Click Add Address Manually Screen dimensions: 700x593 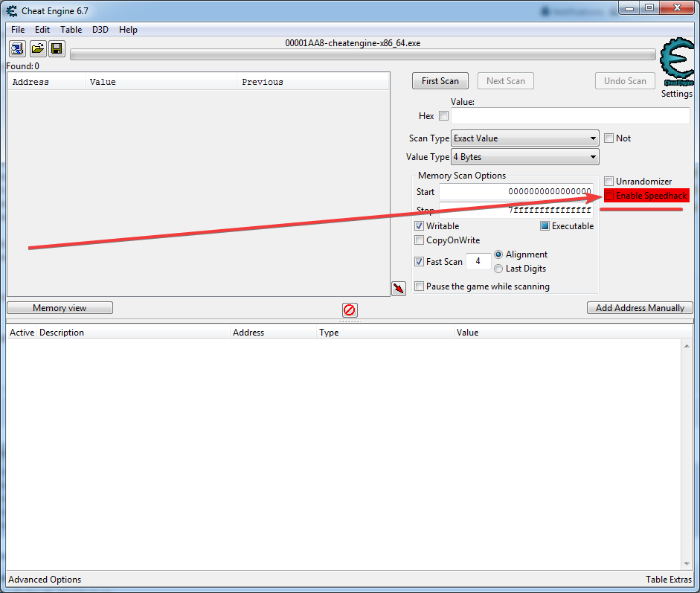[x=640, y=308]
